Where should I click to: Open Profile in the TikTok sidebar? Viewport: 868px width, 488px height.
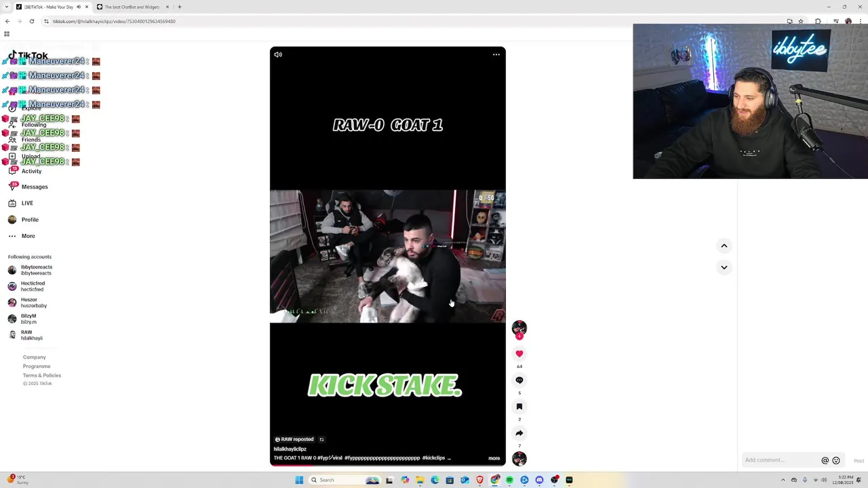coord(30,220)
